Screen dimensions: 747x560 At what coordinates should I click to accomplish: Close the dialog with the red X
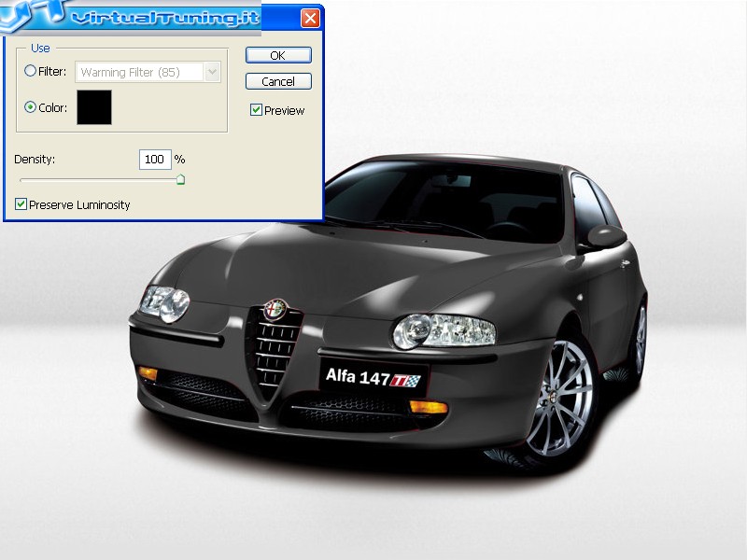click(x=310, y=19)
